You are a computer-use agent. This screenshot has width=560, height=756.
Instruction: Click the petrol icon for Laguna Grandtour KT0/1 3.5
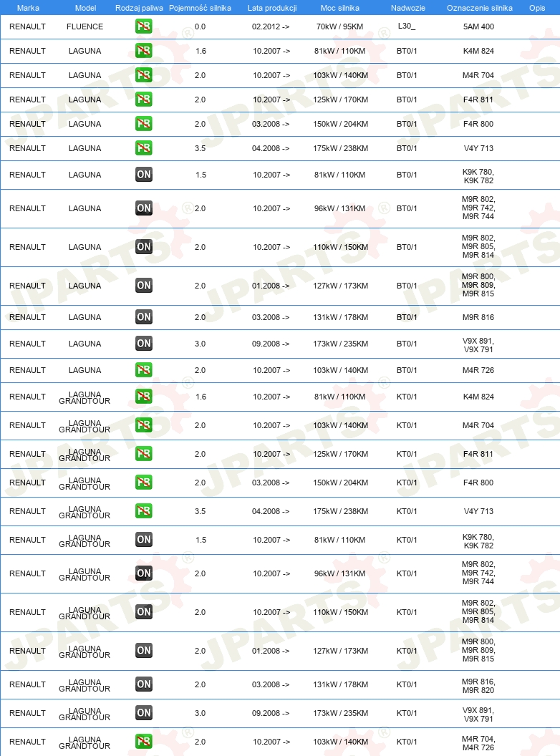point(144,510)
